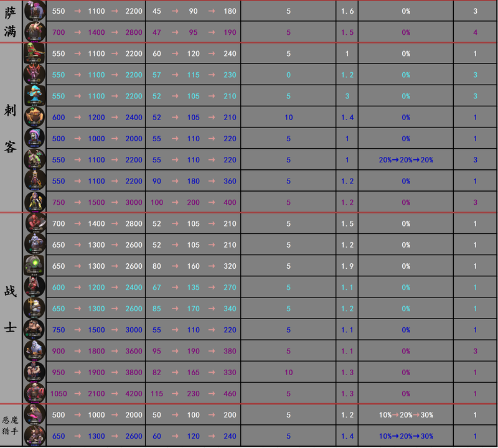Click the hero portrait in the 1050 health row
Viewport: 498px width, 448px height.
(34, 393)
